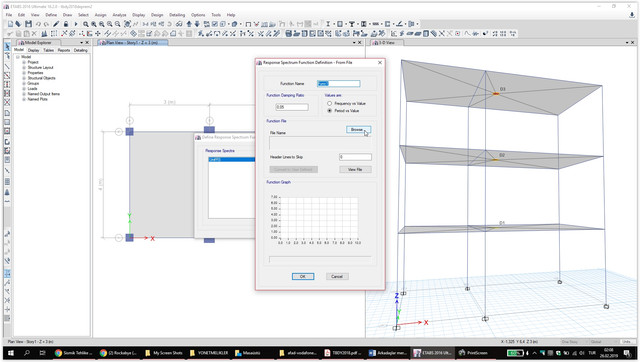The image size is (640, 362).
Task: Expand the Properties tree node
Action: tap(24, 73)
